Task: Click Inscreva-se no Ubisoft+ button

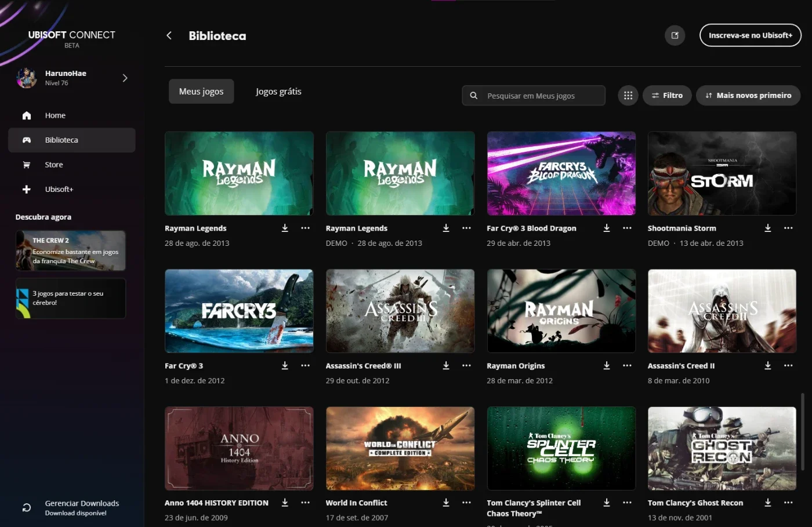Action: (751, 35)
